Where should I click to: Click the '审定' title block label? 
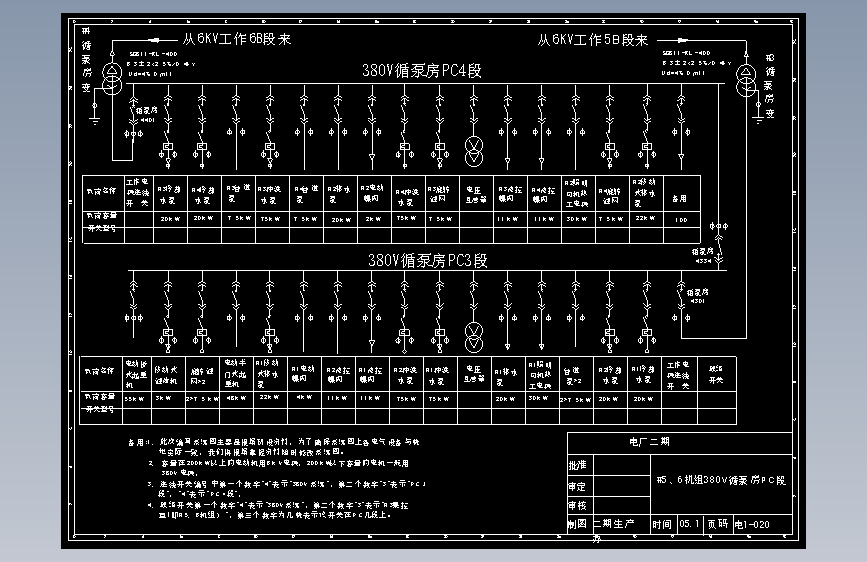pyautogui.click(x=577, y=487)
